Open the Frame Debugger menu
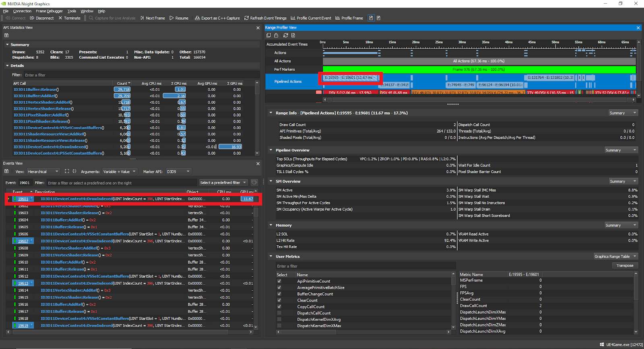Image resolution: width=644 pixels, height=349 pixels. tap(49, 11)
